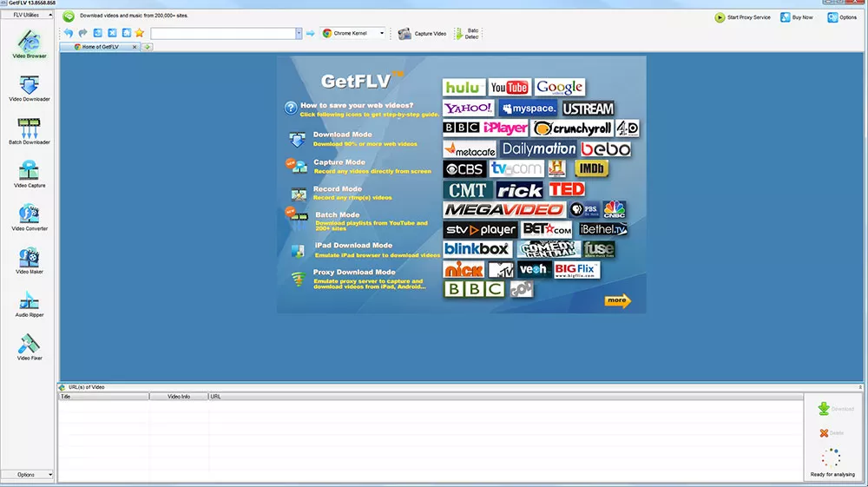Click the green Download arrow button
This screenshot has width=868, height=487.
coord(824,408)
